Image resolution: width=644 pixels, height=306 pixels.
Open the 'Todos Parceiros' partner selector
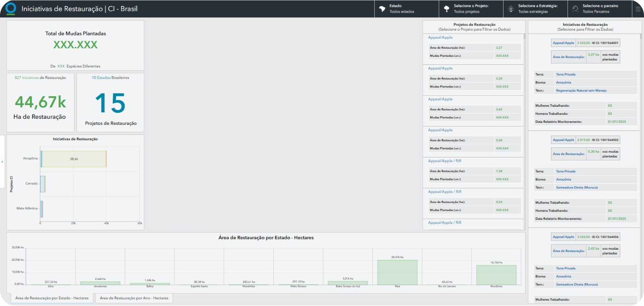click(600, 9)
